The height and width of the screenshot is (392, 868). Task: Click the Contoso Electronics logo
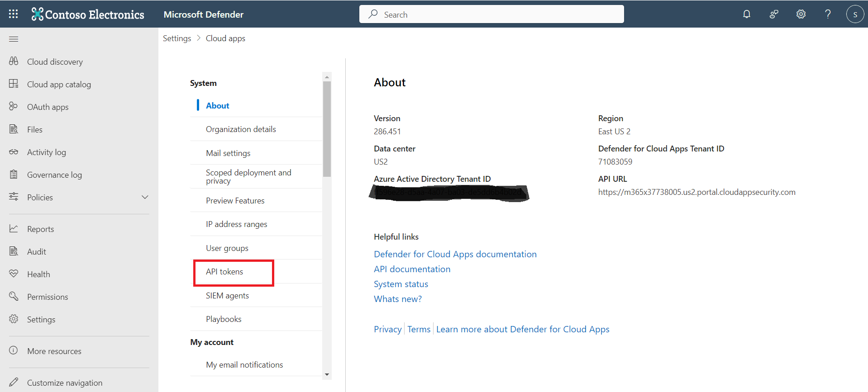pos(88,14)
